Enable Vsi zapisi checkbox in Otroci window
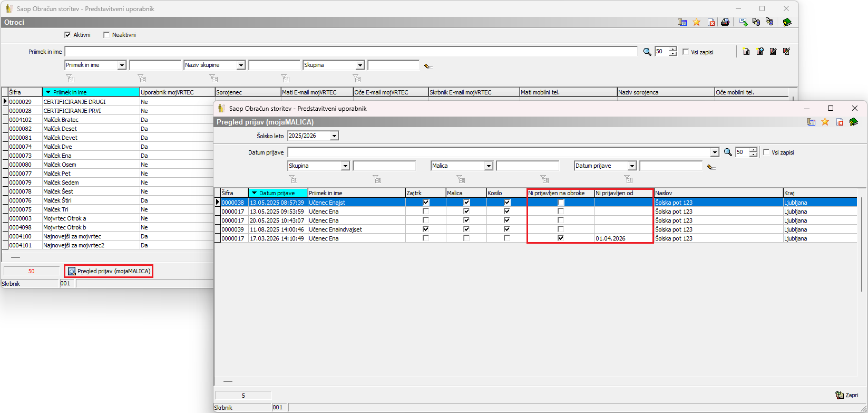The image size is (868, 413). (x=686, y=52)
